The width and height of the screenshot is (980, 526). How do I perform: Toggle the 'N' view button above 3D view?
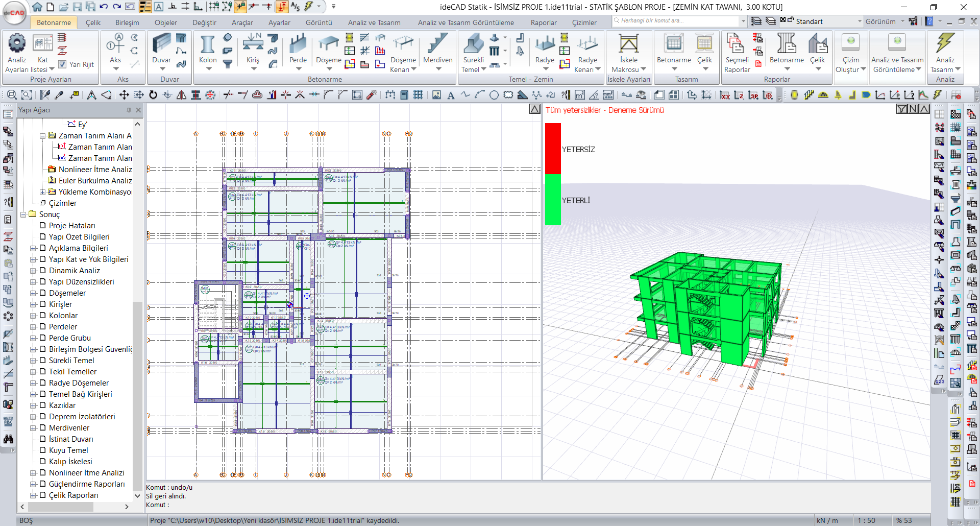[913, 109]
